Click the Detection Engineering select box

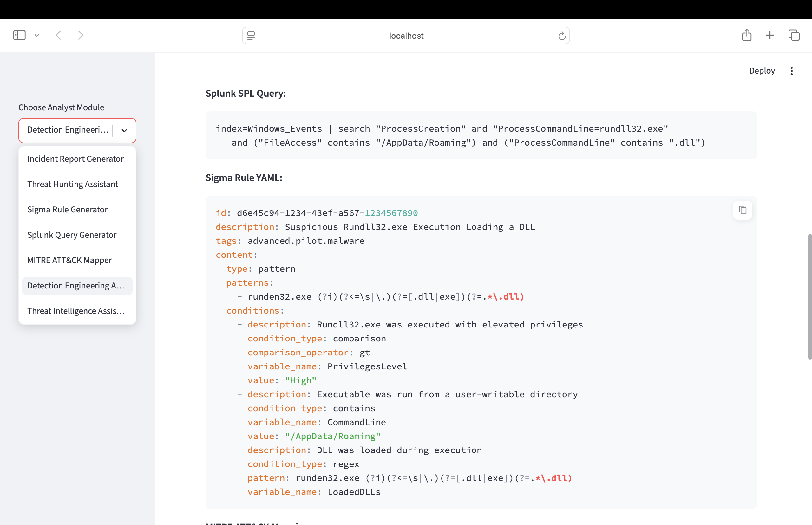click(x=77, y=130)
